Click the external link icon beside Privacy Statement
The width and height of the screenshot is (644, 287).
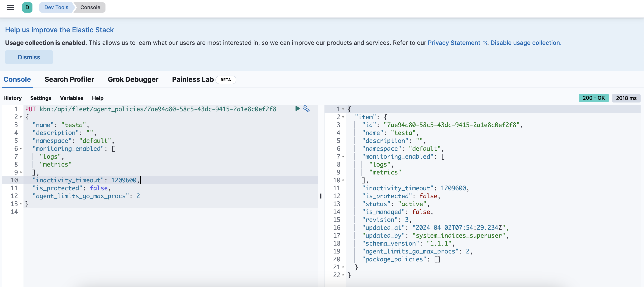pyautogui.click(x=484, y=43)
